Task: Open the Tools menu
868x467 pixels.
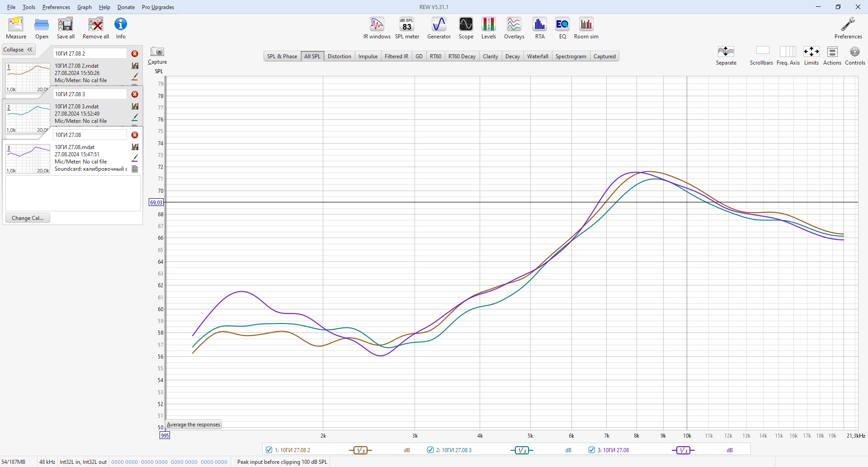Action: point(29,7)
